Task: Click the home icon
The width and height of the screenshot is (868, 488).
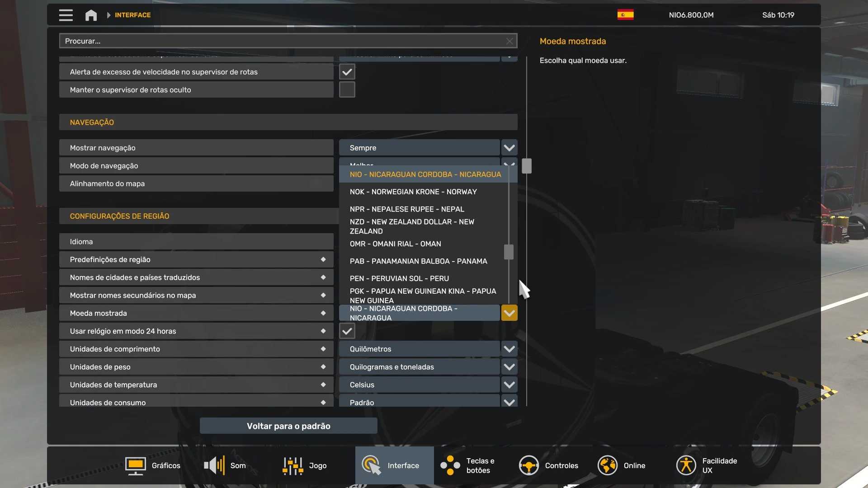Action: pos(91,15)
